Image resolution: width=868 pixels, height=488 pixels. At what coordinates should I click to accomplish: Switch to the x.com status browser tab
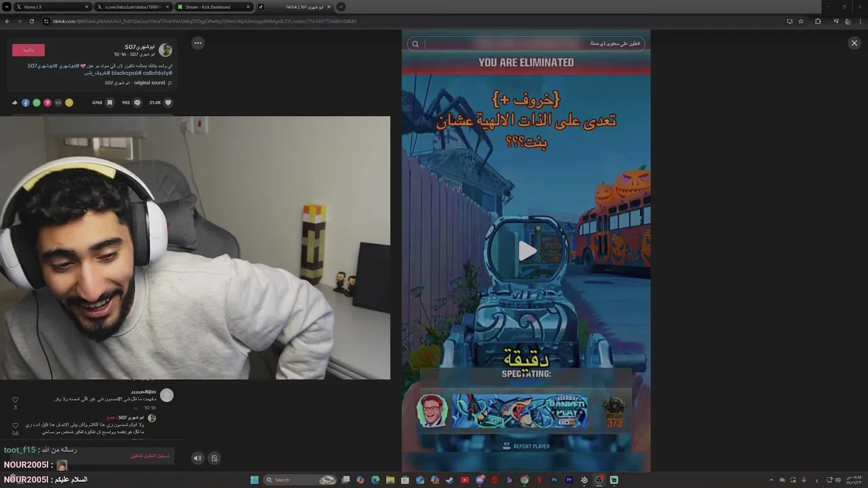132,7
